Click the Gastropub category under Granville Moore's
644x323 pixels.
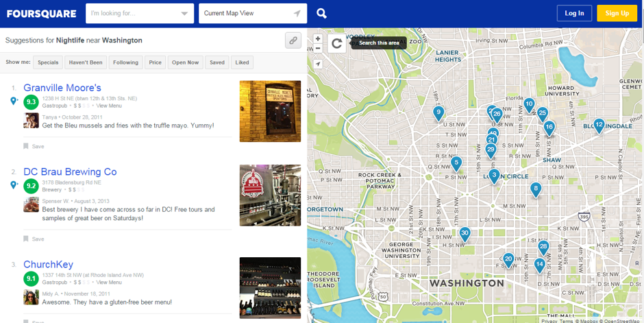tap(55, 106)
